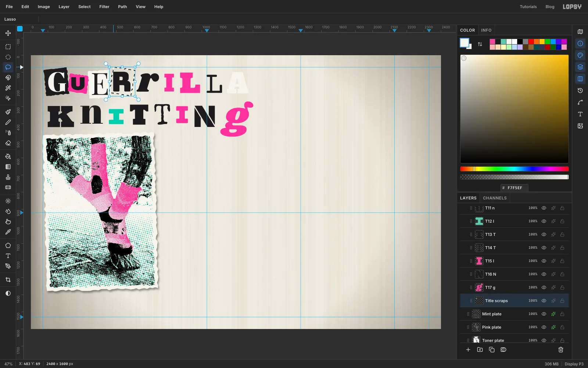Select the Polygon shape tool
Image resolution: width=588 pixels, height=368 pixels.
point(8,245)
